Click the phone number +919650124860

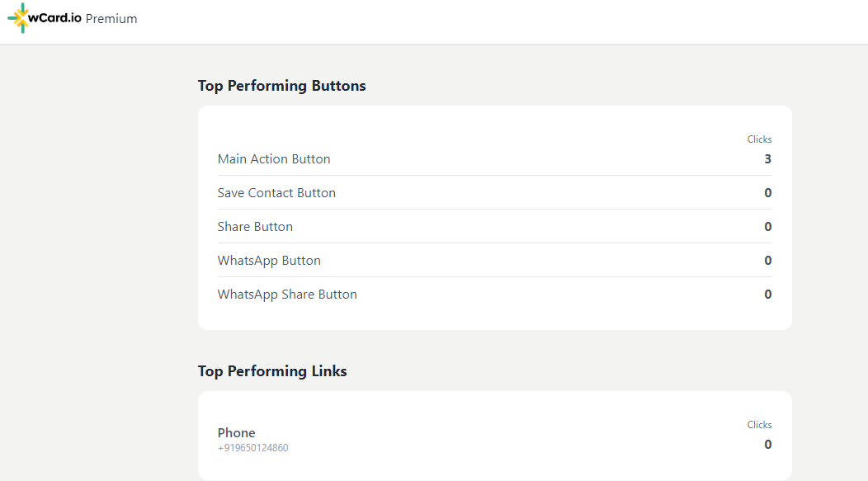[253, 448]
